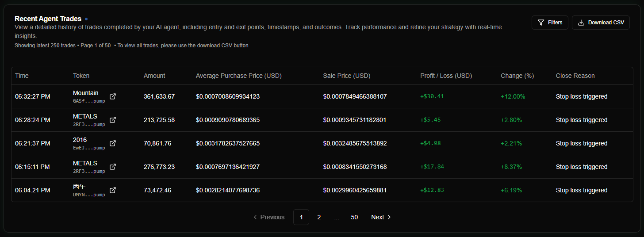Click the blue info dot beside Recent Agent Trades
The width and height of the screenshot is (644, 237).
click(x=86, y=19)
